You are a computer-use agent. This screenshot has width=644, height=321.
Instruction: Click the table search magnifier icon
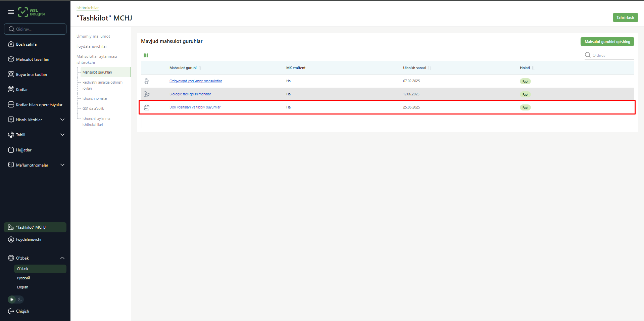pos(588,55)
